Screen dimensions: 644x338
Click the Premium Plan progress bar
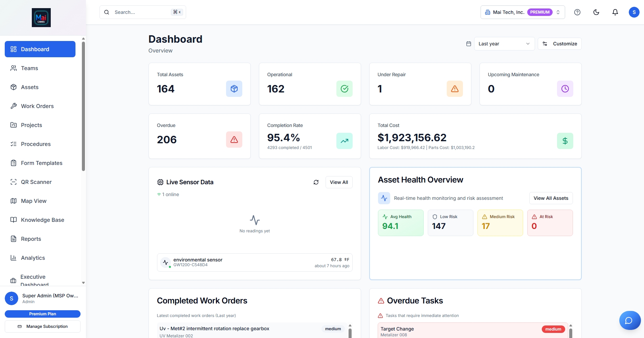pos(43,314)
